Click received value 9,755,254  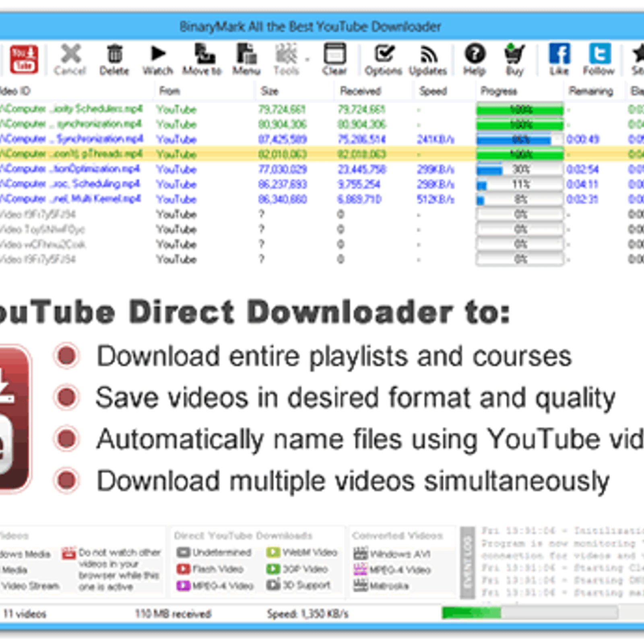pyautogui.click(x=359, y=184)
